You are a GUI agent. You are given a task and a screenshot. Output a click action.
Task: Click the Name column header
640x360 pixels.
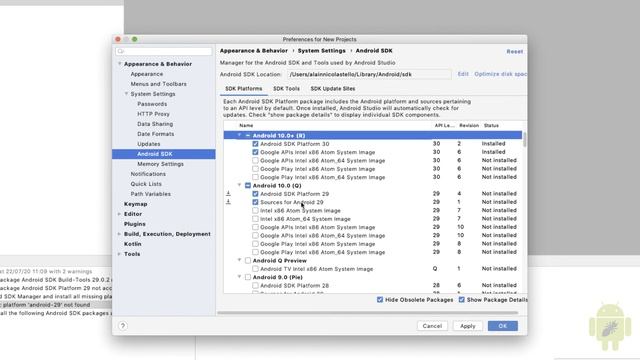coord(246,125)
